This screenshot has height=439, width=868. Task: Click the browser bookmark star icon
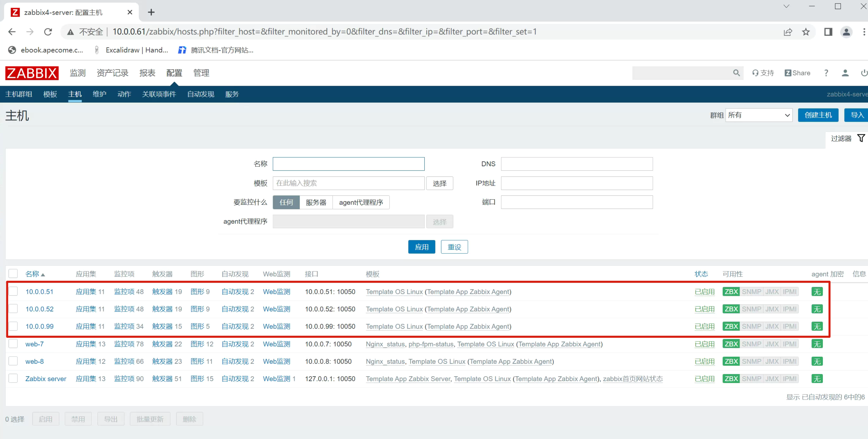tap(805, 32)
